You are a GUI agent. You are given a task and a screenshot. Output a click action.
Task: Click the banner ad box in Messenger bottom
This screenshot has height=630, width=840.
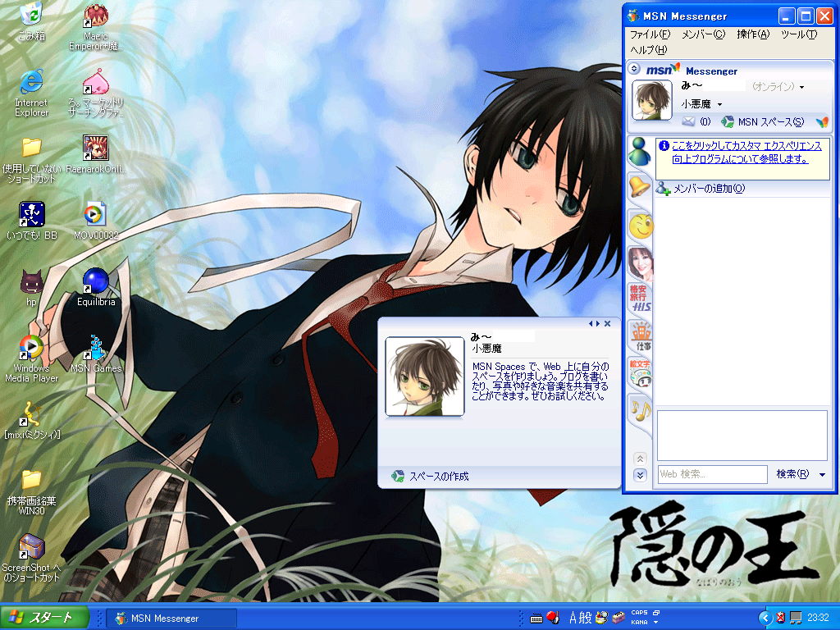coord(742,435)
